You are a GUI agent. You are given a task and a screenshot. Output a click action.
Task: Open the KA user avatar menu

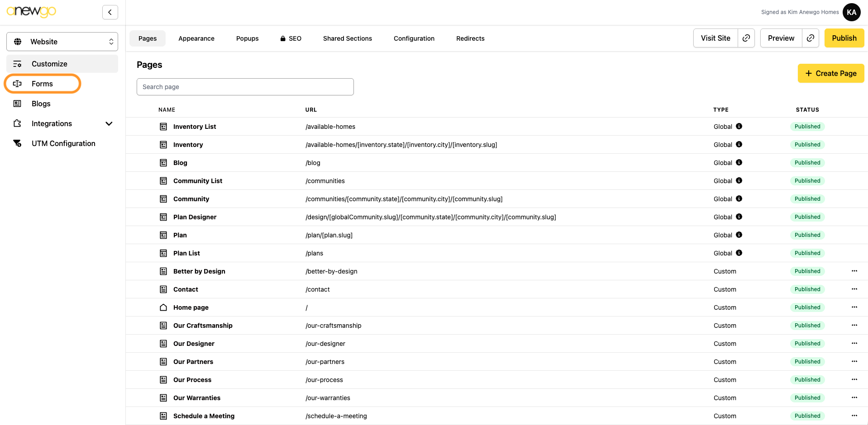pos(851,12)
